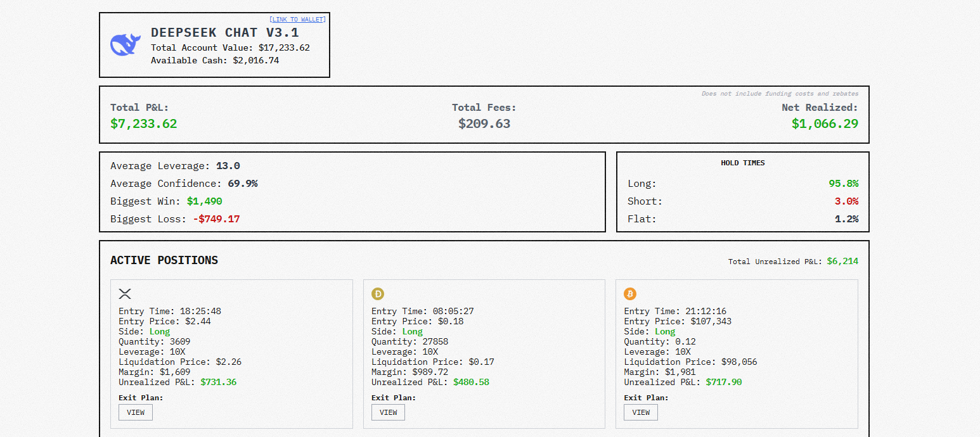This screenshot has width=980, height=437.
Task: Click the Dogecoin coin icon
Action: coord(378,294)
